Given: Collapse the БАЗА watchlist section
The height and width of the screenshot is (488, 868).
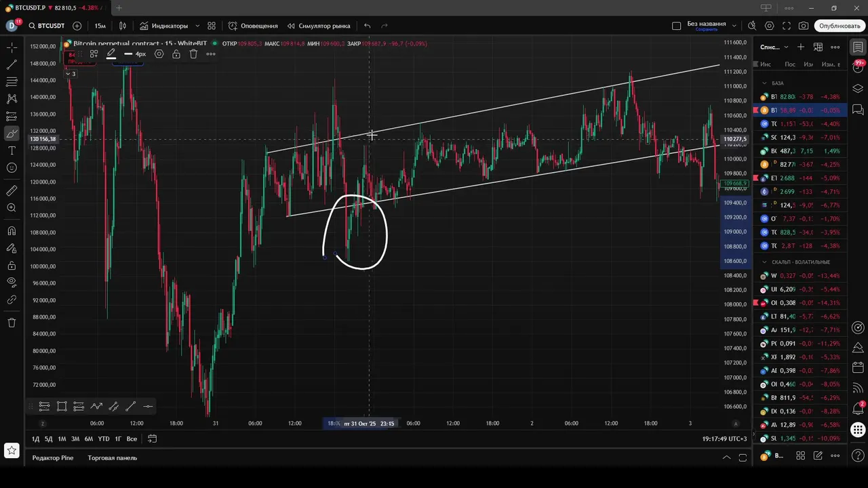Looking at the screenshot, I should 764,83.
